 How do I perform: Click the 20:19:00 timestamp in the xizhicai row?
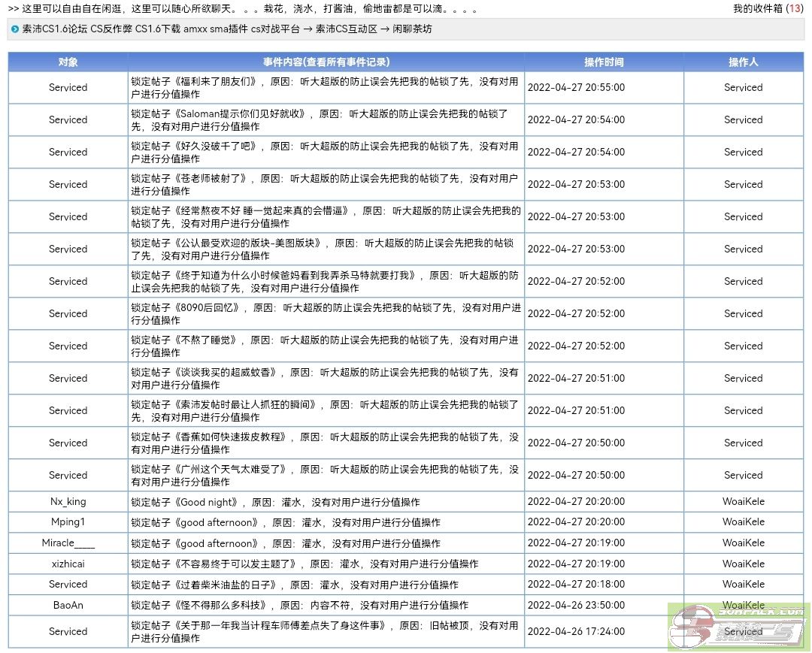tap(576, 564)
